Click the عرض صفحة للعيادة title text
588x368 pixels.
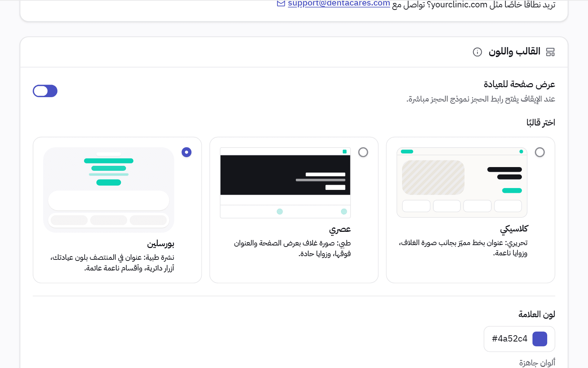coord(519,84)
